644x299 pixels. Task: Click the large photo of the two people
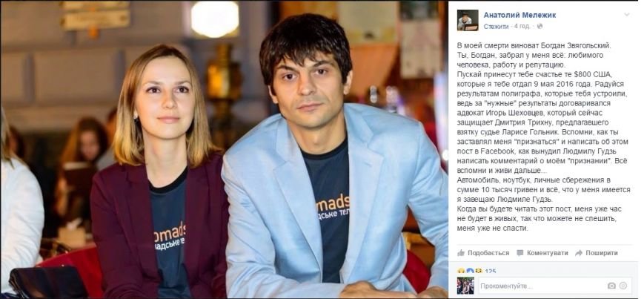tap(225, 149)
